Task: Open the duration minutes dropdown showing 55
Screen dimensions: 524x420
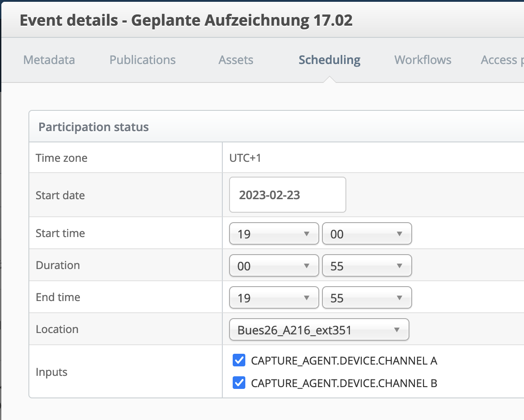Action: [367, 265]
